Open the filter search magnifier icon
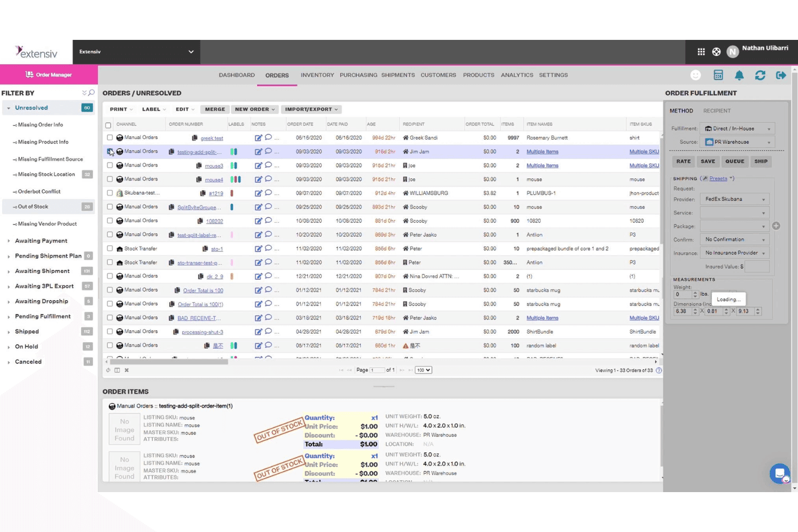 point(92,93)
